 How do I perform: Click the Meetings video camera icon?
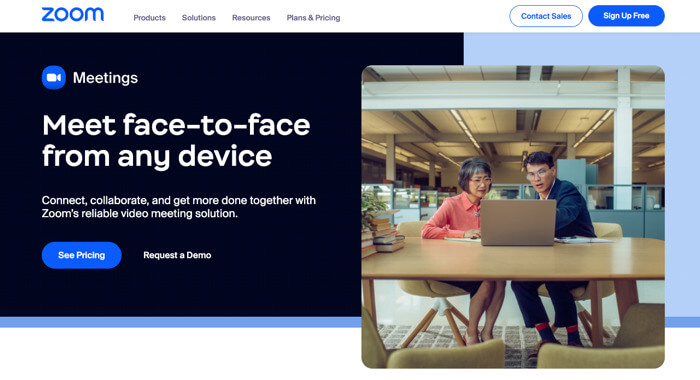54,78
